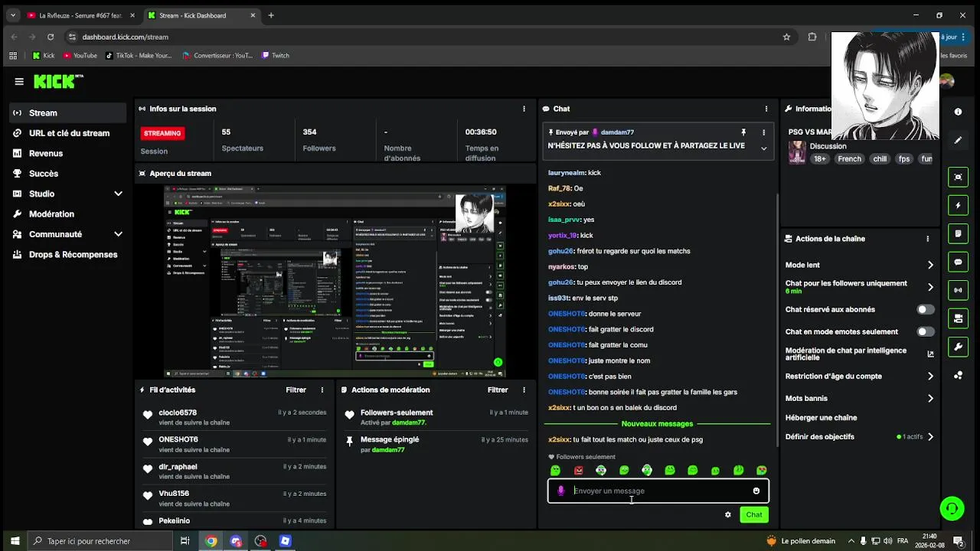Open the Fil d'activités Filtrer dropdown

(x=296, y=390)
